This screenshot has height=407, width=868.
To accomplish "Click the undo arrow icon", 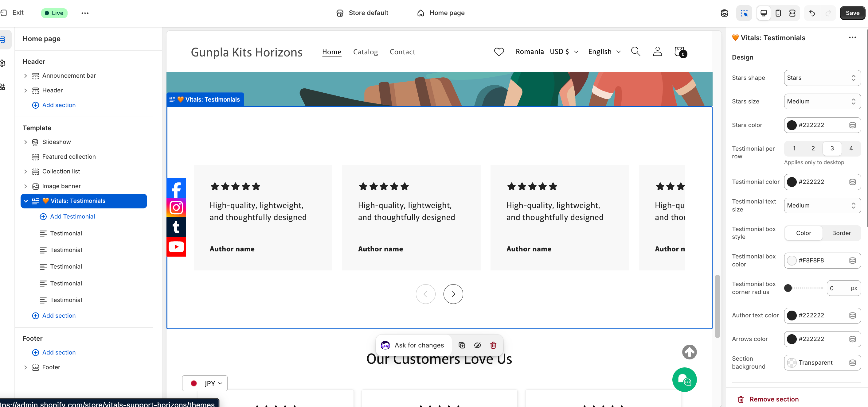I will click(812, 13).
